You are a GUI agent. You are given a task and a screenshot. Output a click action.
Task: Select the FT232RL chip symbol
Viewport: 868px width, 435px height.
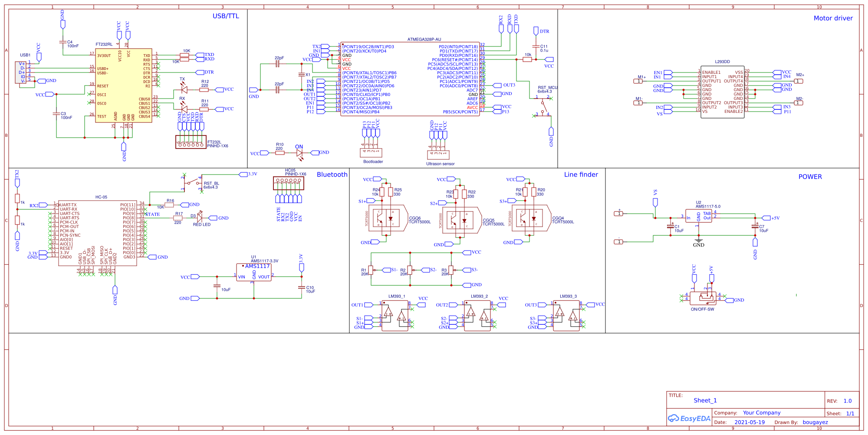pyautogui.click(x=123, y=86)
